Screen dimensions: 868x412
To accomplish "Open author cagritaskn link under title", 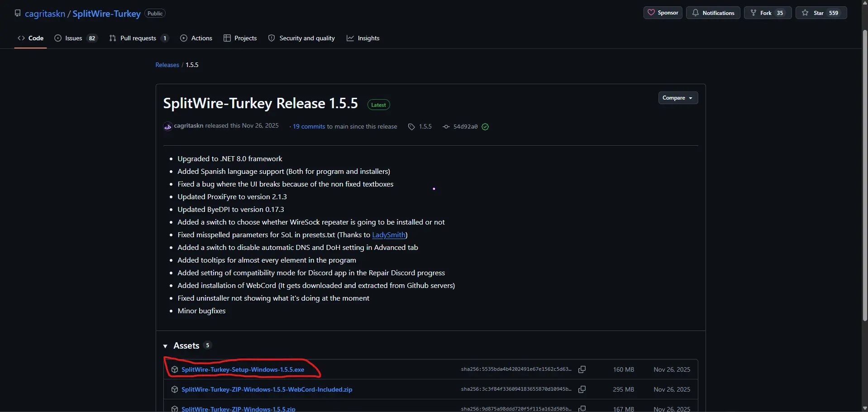I will [x=188, y=125].
